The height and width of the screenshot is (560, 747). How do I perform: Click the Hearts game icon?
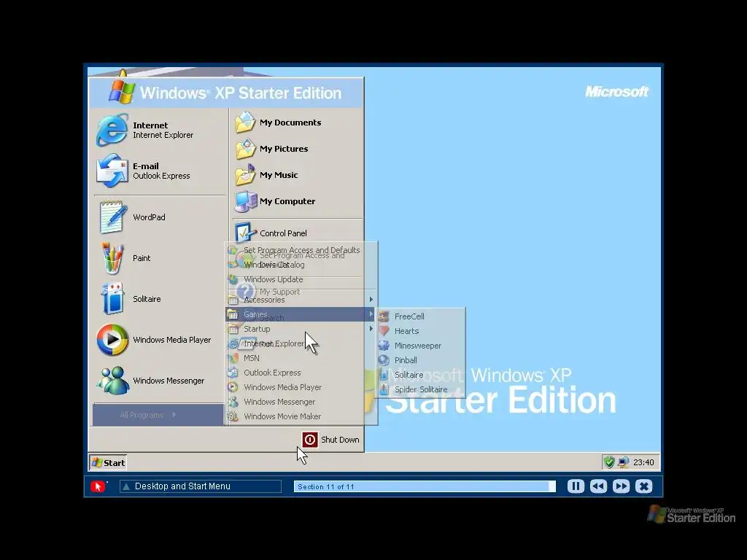point(384,330)
